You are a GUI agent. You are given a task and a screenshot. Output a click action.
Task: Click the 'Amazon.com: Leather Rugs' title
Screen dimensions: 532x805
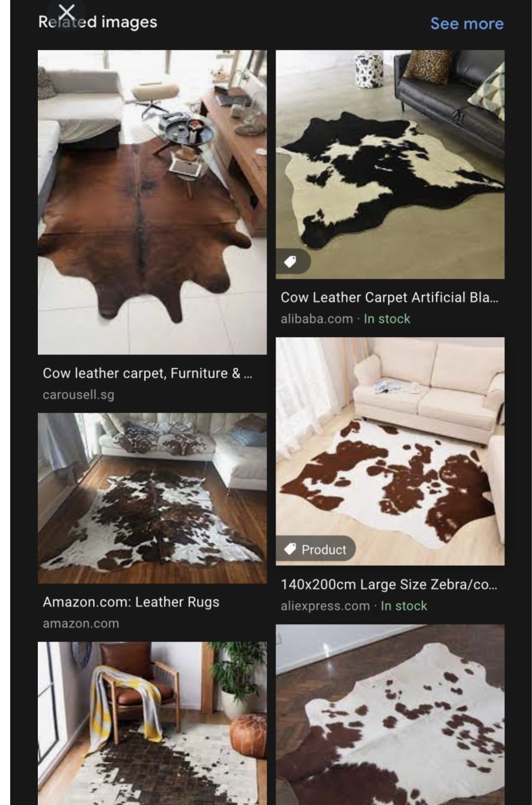tap(131, 602)
